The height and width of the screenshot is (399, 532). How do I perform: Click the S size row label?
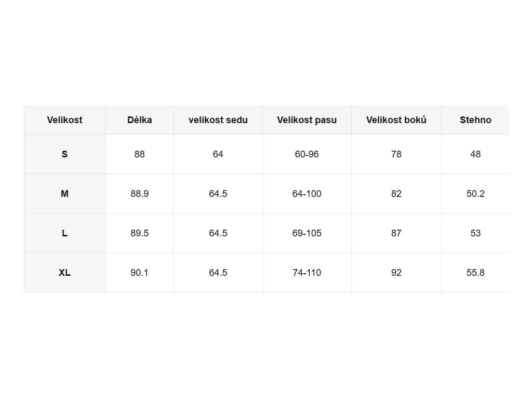pos(64,154)
